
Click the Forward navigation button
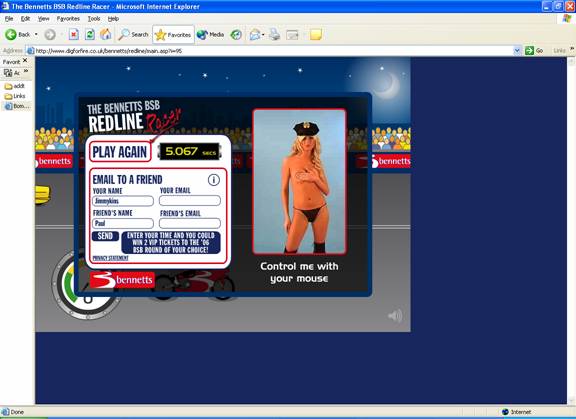(x=50, y=35)
